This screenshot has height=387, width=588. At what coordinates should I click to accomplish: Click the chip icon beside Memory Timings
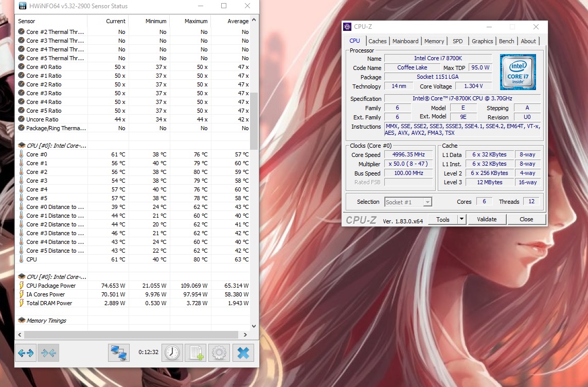(22, 320)
